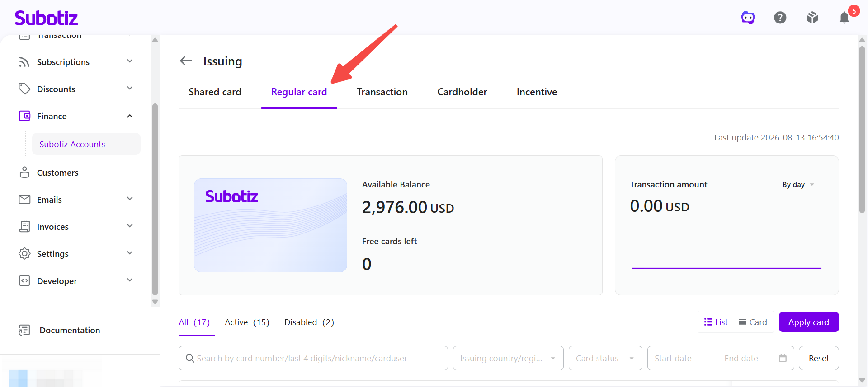The width and height of the screenshot is (868, 387).
Task: Show only Disabled (2) cards
Action: (x=309, y=322)
